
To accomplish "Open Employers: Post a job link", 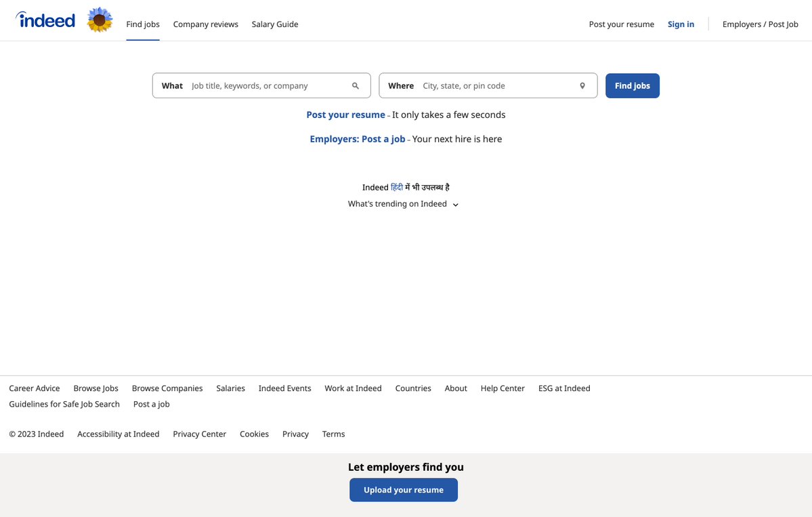I will 358,139.
